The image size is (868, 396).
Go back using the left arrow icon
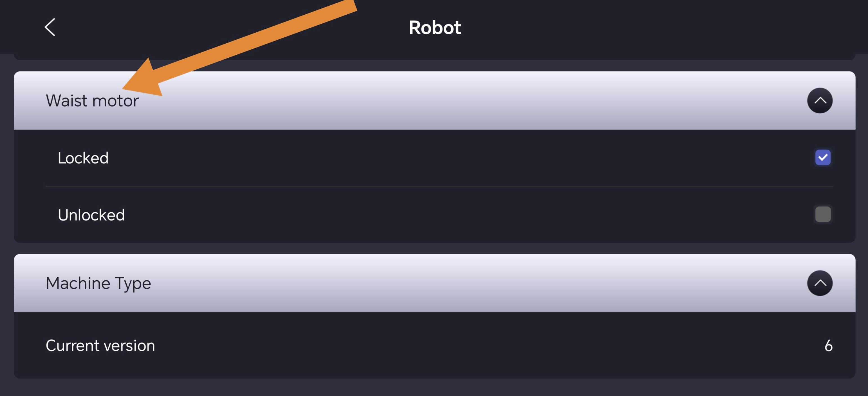click(x=50, y=27)
